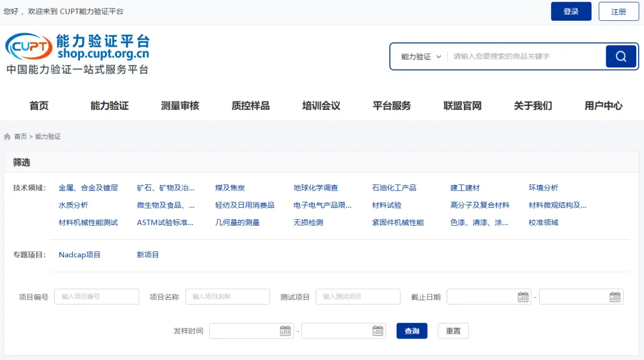
Task: Filter by 煤及焦炭
Action: (230, 187)
